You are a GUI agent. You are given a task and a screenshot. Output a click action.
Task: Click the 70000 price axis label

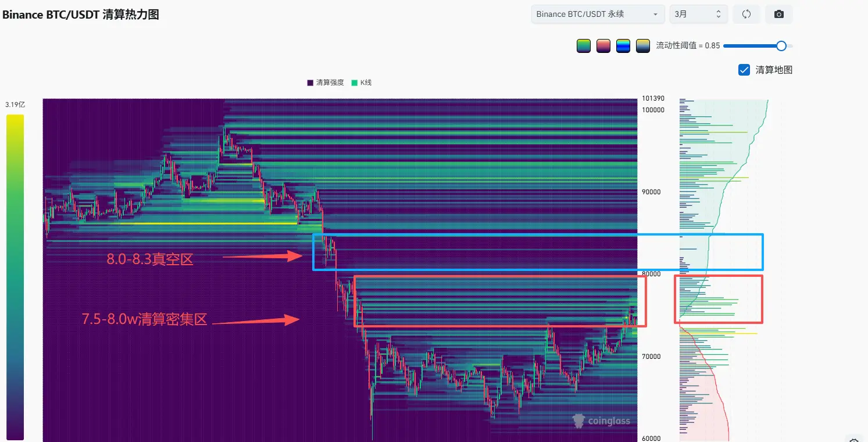[651, 357]
